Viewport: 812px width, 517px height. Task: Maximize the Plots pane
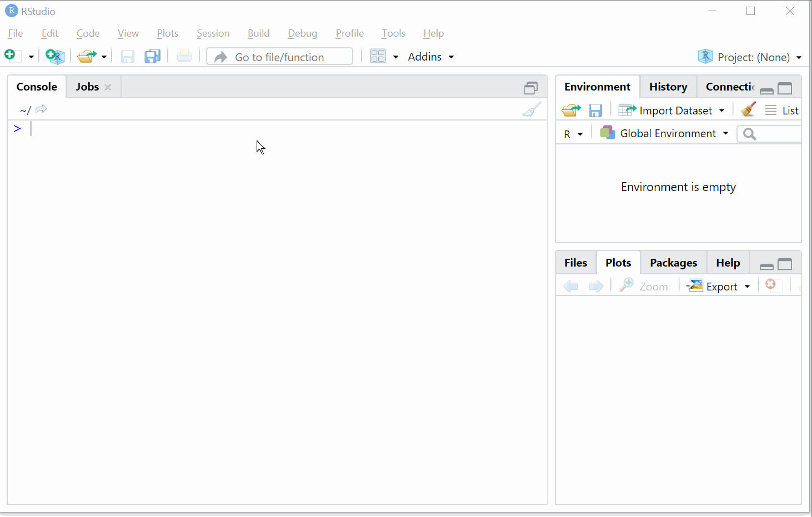(785, 264)
